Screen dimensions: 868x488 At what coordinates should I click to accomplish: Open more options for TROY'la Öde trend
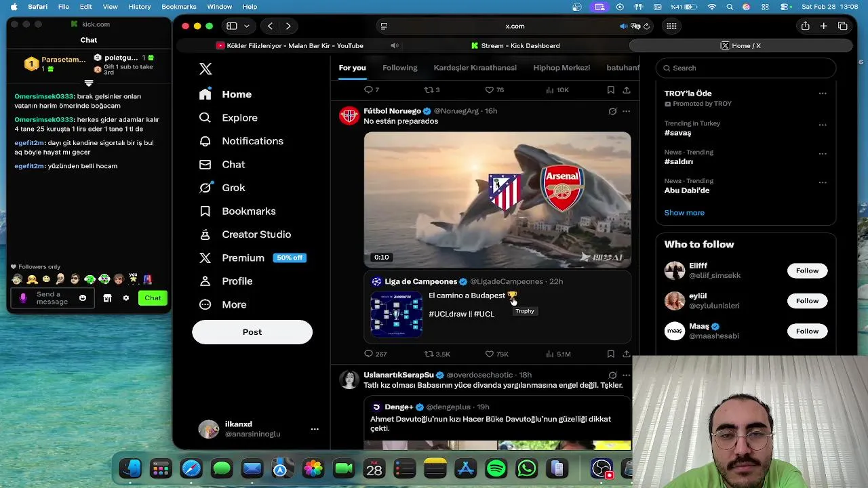823,94
